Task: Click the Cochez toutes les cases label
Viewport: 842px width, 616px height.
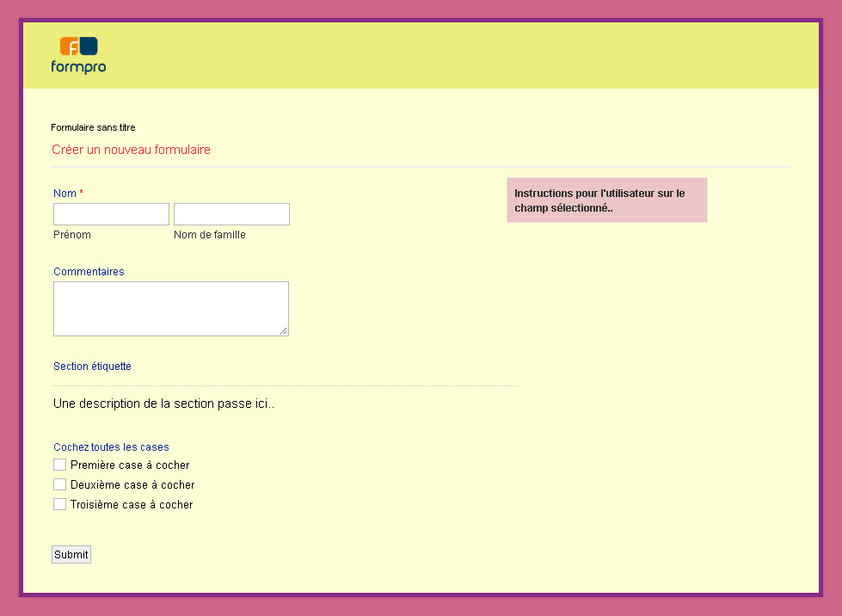Action: [111, 447]
